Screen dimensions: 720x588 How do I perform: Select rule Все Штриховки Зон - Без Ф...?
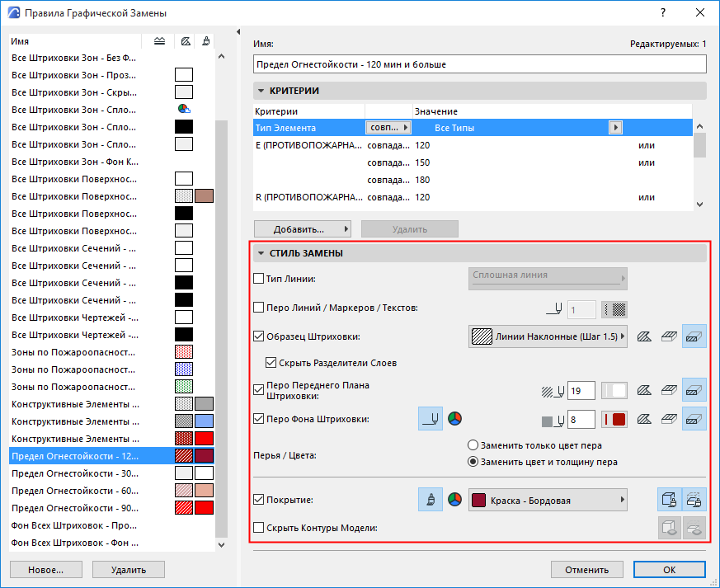[x=111, y=58]
